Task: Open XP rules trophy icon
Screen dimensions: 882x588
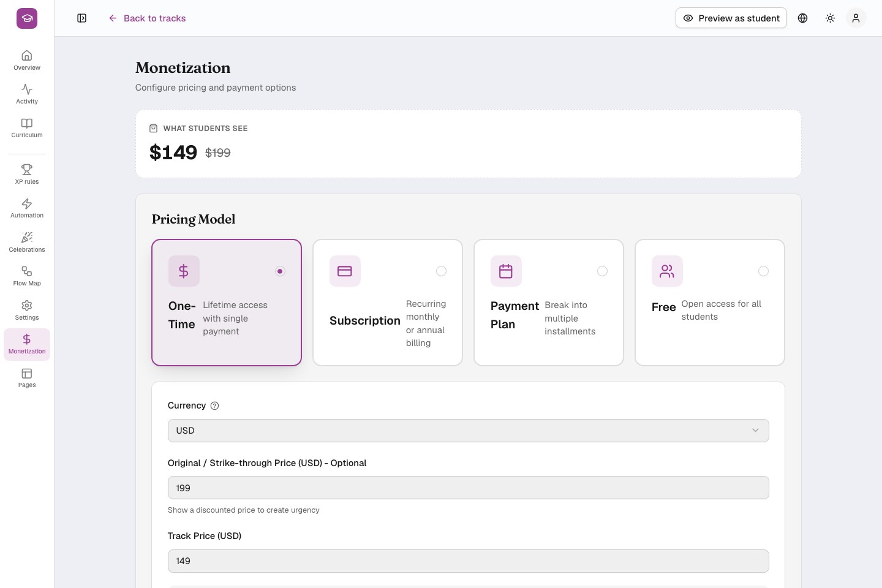Action: point(27,170)
